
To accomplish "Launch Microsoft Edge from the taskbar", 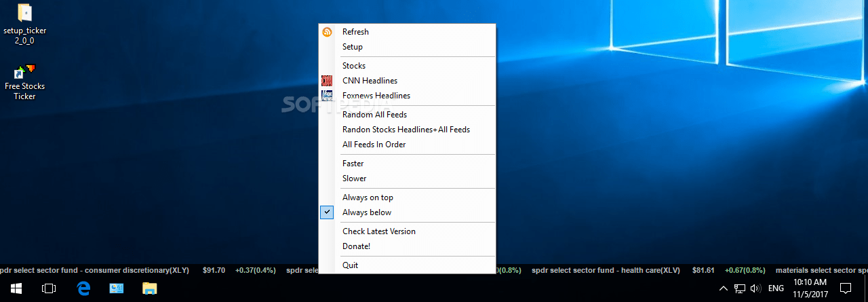I will coord(84,288).
